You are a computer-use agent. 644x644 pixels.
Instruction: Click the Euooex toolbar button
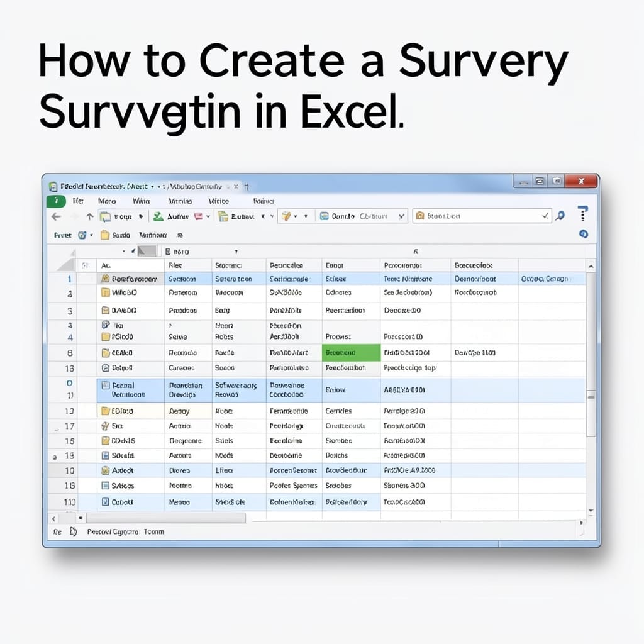236,216
